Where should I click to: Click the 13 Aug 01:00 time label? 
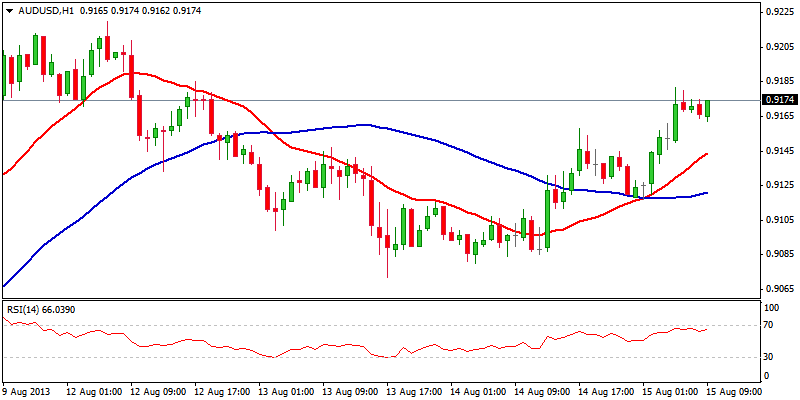click(x=284, y=392)
